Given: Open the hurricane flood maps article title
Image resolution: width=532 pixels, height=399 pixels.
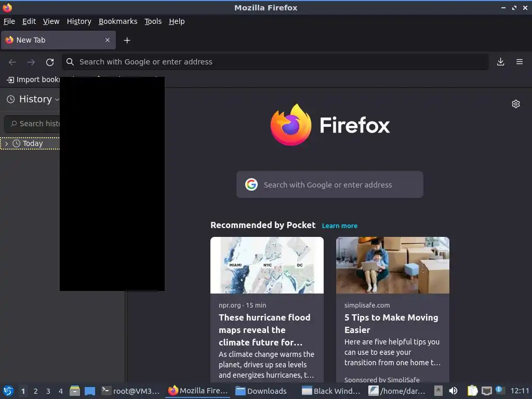Looking at the screenshot, I should 264,330.
